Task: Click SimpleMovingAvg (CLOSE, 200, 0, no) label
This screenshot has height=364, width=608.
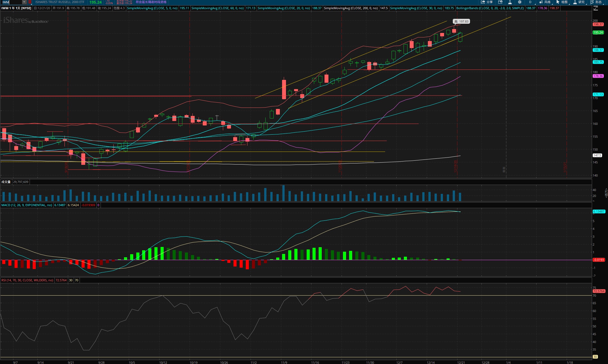Action: 351,8
